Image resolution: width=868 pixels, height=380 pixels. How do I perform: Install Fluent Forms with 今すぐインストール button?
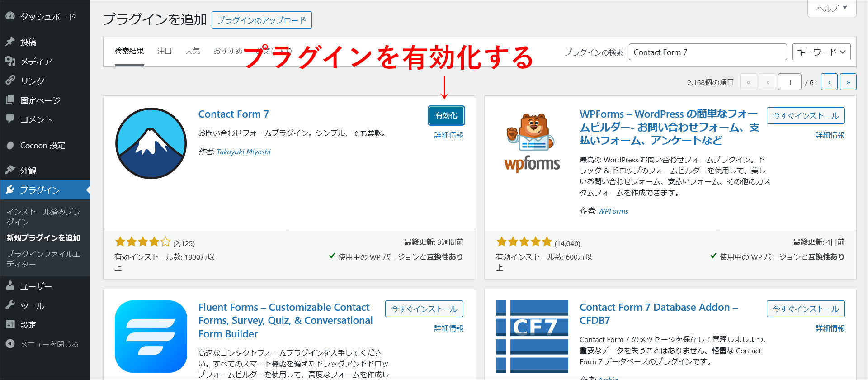[x=424, y=309]
